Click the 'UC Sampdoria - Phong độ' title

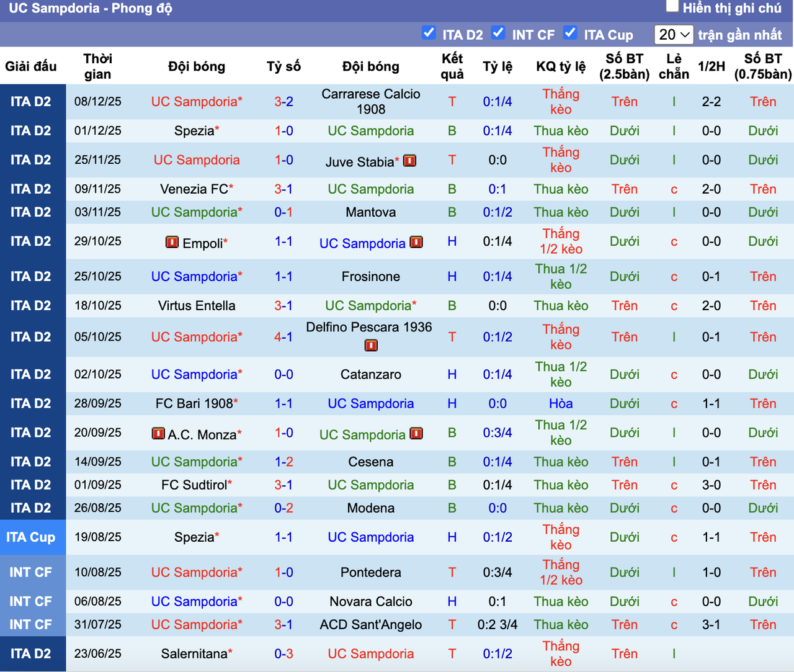pyautogui.click(x=91, y=9)
